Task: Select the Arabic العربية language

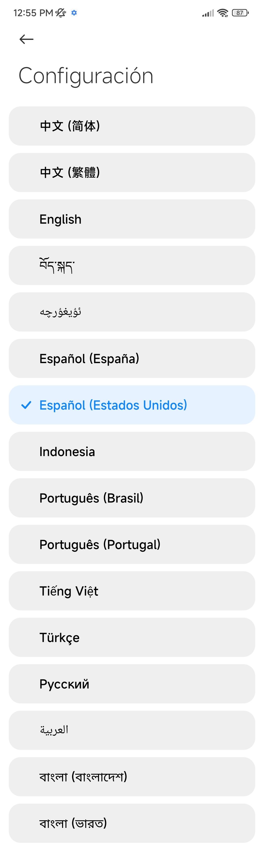Action: point(132,731)
